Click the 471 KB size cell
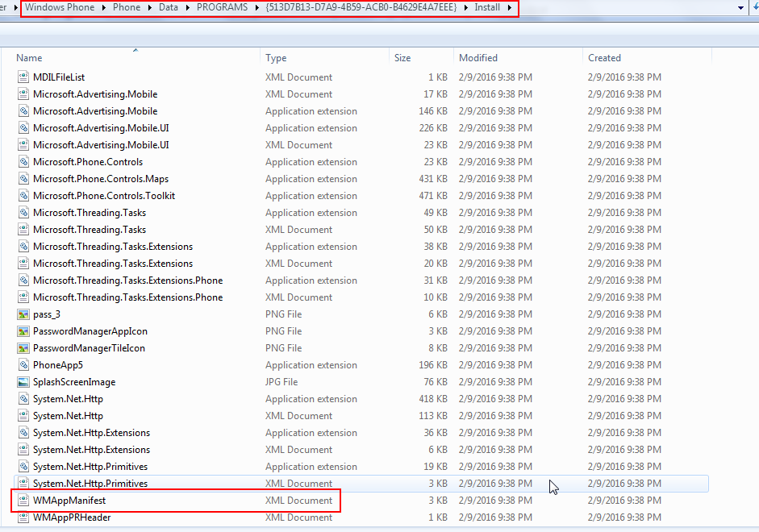The width and height of the screenshot is (759, 532). pos(433,196)
